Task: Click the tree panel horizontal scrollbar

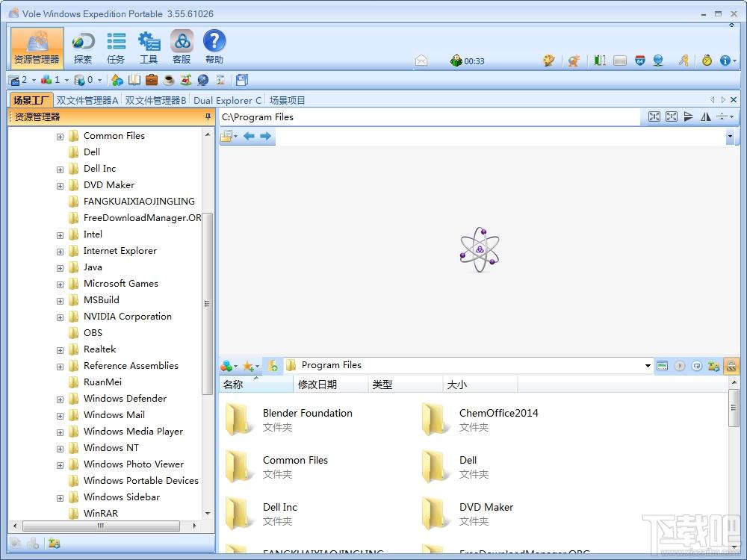Action: point(101,526)
